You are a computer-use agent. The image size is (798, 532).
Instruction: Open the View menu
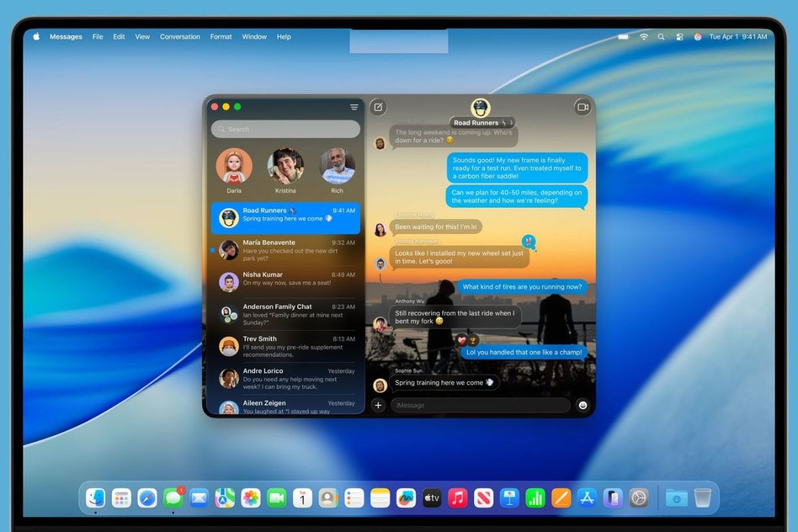(x=142, y=37)
